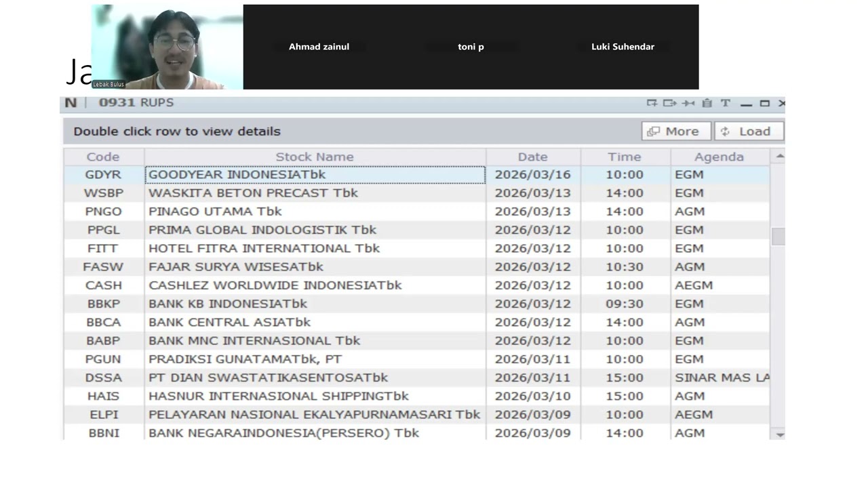Select PRIMA GLOBAL INDOLOGISTIK Tbk row
The height and width of the screenshot is (488, 868).
pos(315,230)
